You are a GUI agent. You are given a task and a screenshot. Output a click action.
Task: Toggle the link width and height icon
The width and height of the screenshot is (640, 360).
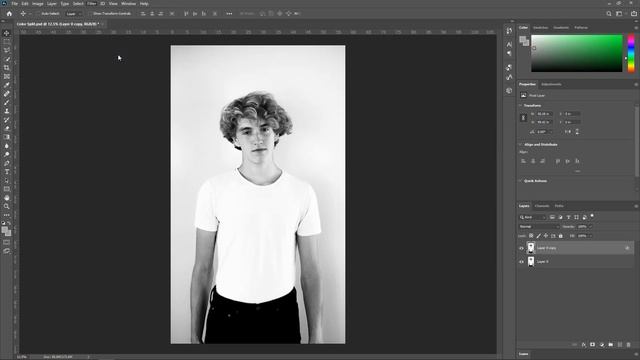coord(523,118)
